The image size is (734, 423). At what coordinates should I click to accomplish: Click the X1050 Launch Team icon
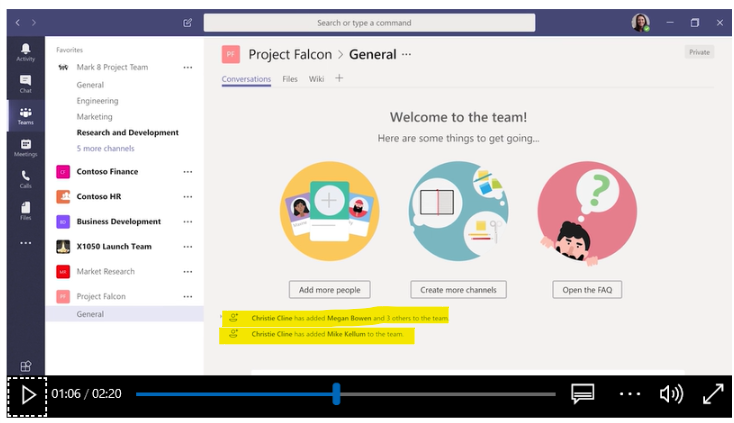[x=63, y=246]
